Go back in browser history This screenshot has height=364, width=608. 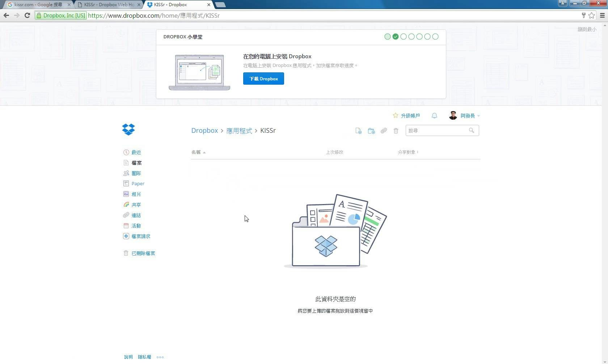click(6, 15)
